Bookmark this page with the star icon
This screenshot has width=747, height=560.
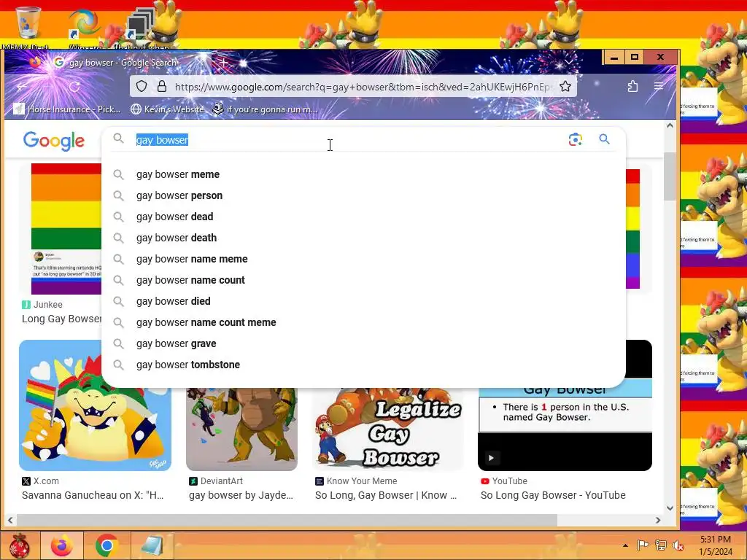[565, 86]
